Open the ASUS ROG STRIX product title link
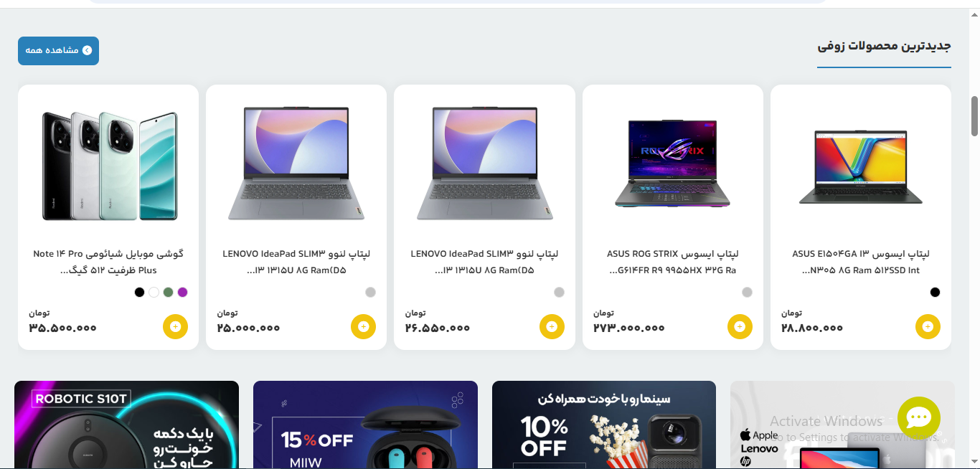Image resolution: width=980 pixels, height=469 pixels. (673, 262)
